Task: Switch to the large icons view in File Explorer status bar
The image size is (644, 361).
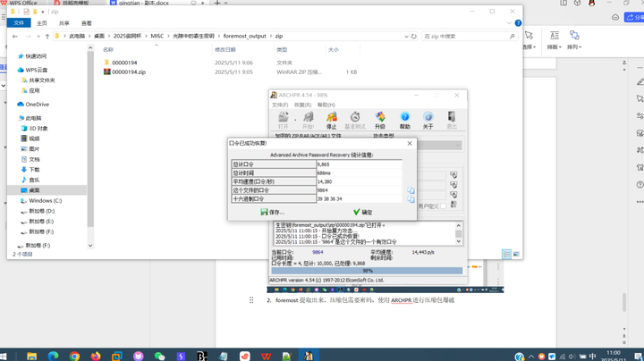Action: 516,255
